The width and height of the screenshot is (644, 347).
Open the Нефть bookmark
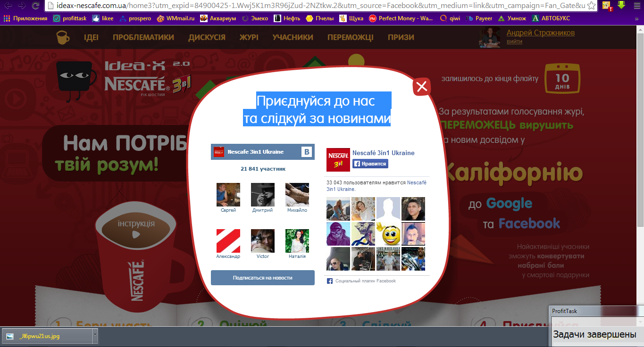(x=287, y=18)
